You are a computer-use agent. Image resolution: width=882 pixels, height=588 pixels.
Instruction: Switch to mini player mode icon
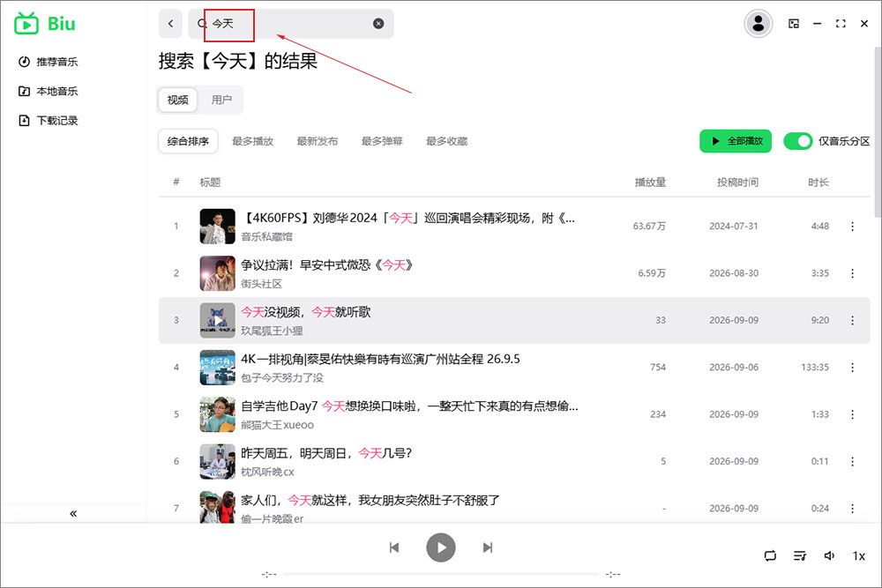[794, 24]
